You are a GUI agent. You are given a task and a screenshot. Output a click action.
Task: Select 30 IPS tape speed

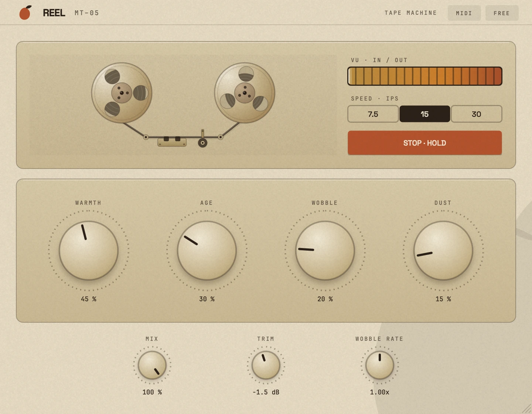click(477, 114)
